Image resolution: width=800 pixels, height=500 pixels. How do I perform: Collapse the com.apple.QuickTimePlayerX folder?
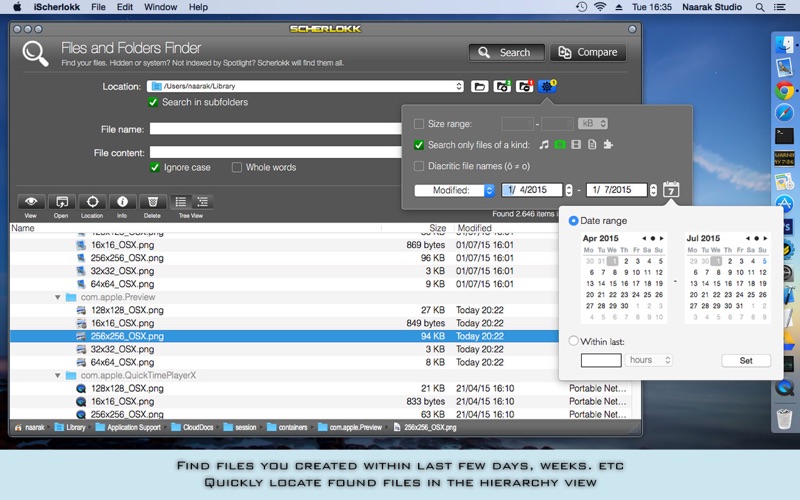point(58,376)
